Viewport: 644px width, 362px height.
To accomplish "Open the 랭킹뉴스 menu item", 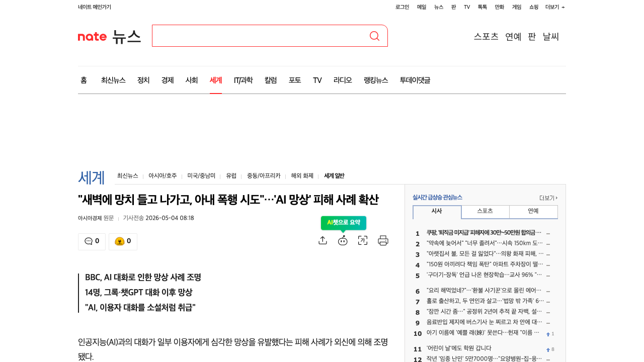I will [x=376, y=80].
